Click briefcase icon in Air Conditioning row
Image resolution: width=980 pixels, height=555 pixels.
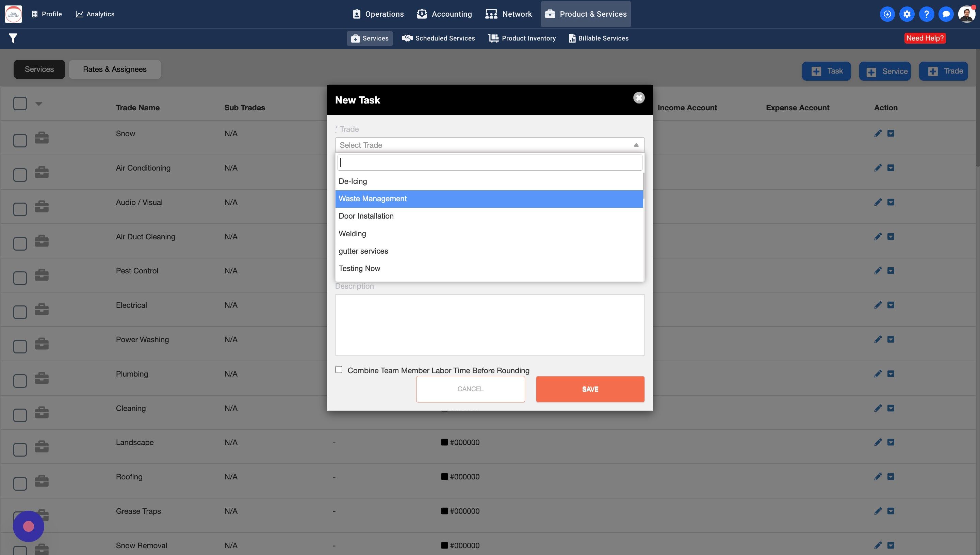tap(42, 172)
